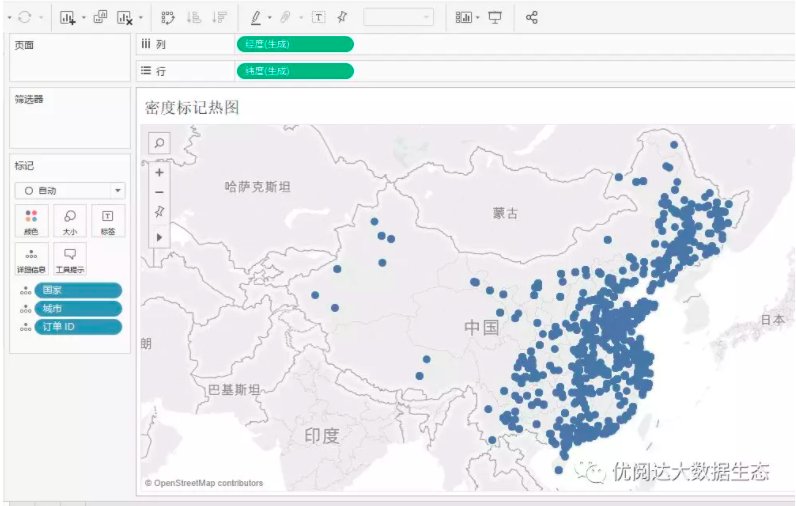The height and width of the screenshot is (506, 796).
Task: Open the 颜色 (Color) marks card
Action: point(31,221)
